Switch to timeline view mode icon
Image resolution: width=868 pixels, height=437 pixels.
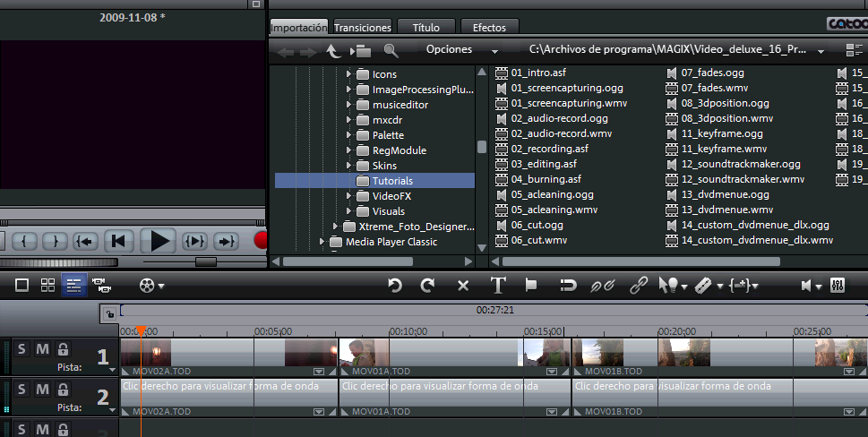(74, 286)
